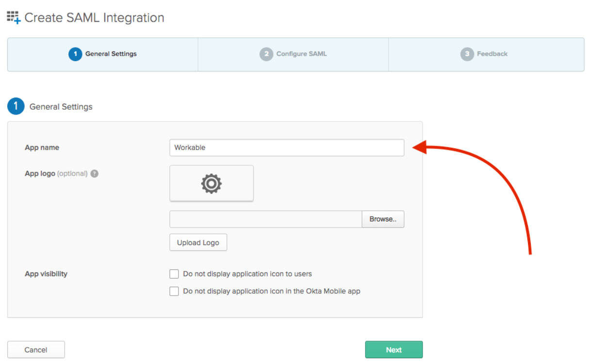Screen dimensions: 590x364
Task: Click the Browse.. button for logo file
Action: (383, 219)
